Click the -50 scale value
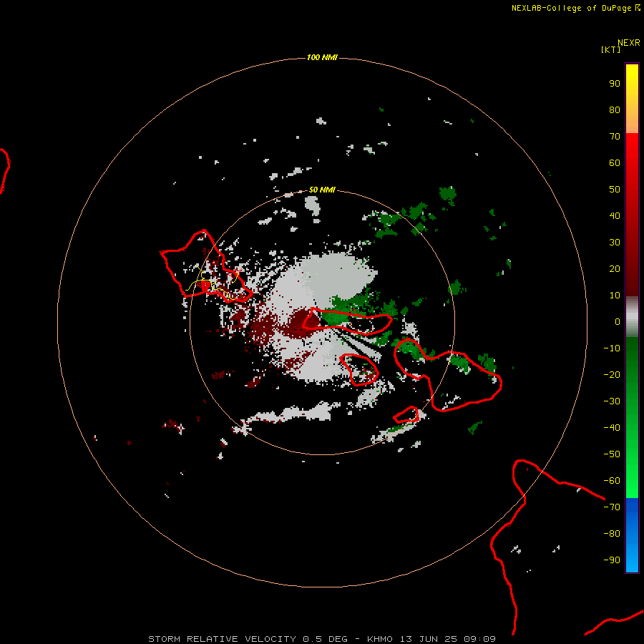The image size is (644, 644). tap(612, 454)
